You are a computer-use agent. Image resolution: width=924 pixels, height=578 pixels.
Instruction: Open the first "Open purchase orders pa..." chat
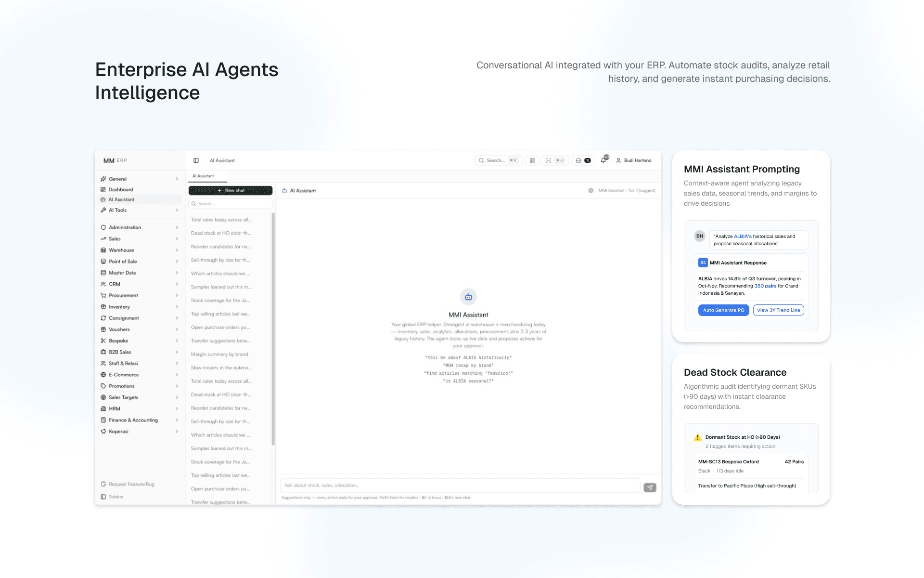coord(221,328)
